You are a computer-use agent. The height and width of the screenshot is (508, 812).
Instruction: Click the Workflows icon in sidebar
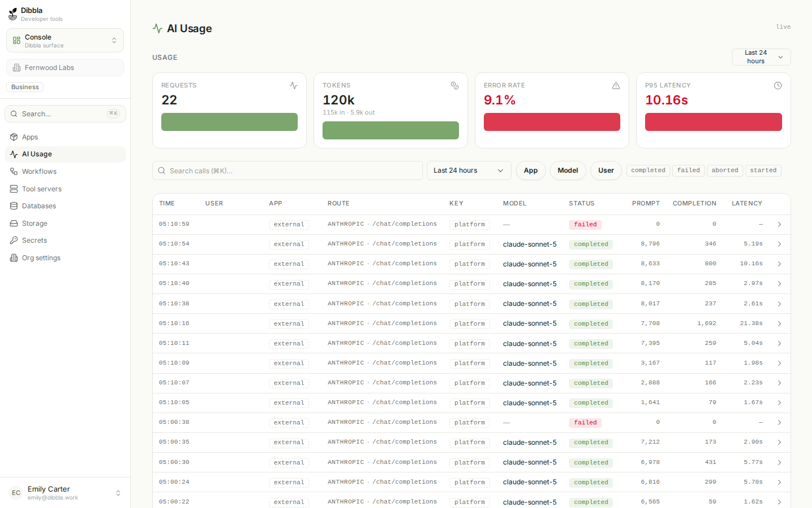pyautogui.click(x=14, y=172)
